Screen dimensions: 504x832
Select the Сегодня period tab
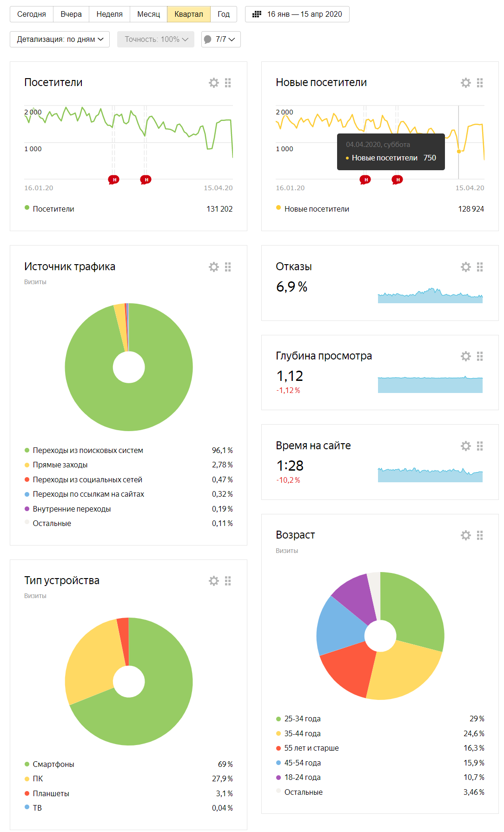(x=32, y=14)
